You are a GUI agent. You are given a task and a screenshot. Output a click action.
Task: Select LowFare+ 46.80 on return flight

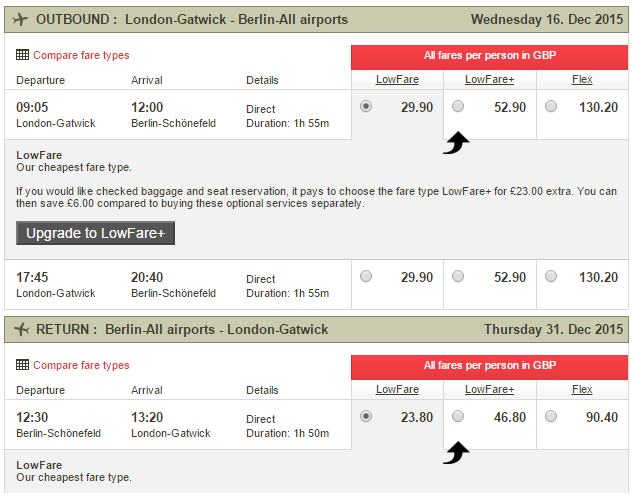coord(458,416)
